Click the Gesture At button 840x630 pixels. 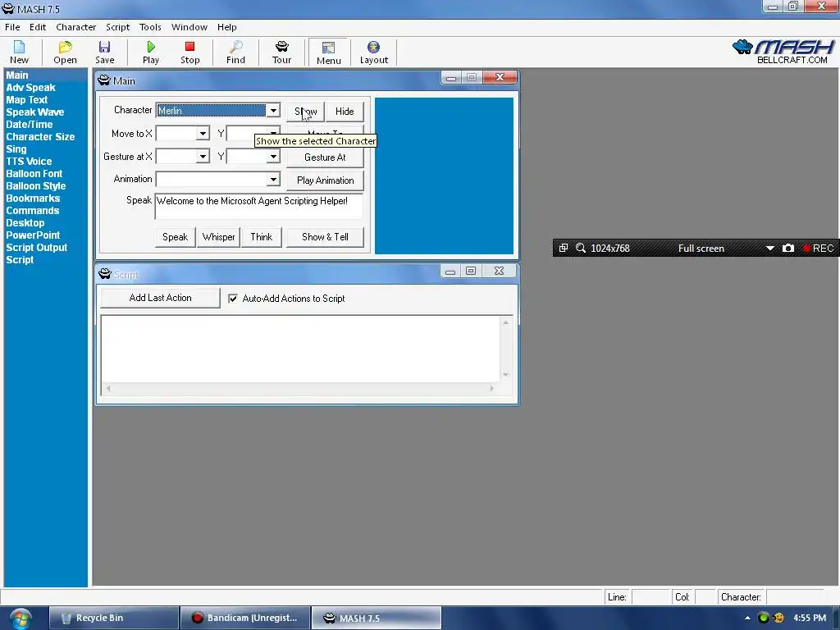tap(325, 157)
